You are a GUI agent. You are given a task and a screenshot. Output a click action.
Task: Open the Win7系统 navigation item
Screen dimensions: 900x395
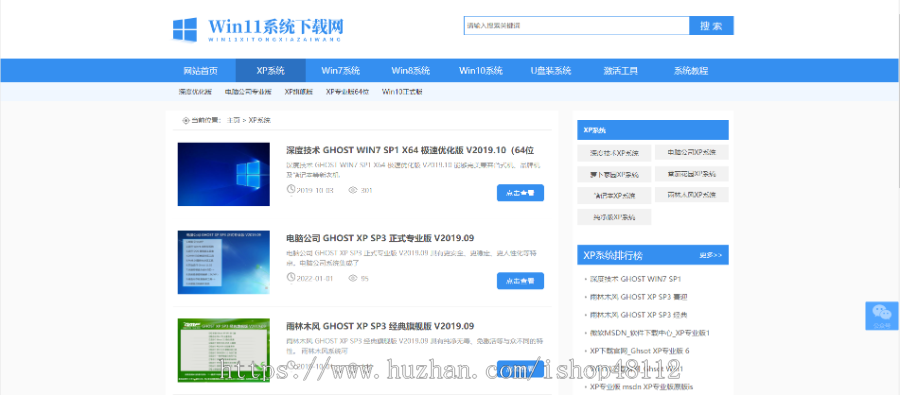340,71
